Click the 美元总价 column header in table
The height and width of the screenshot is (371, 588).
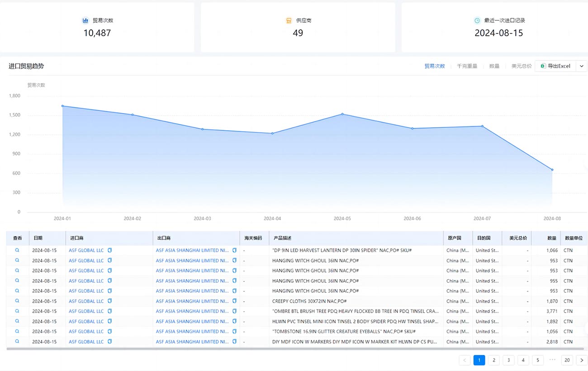[x=517, y=238]
